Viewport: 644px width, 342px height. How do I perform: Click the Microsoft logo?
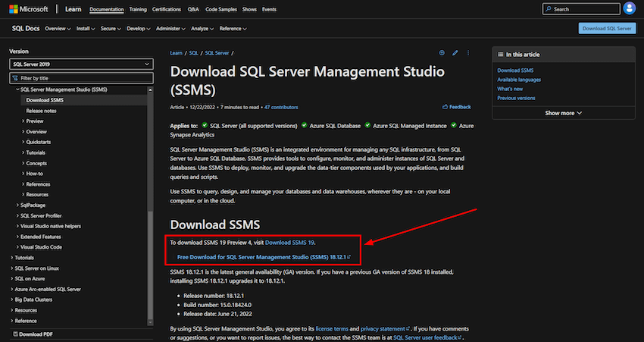point(28,9)
